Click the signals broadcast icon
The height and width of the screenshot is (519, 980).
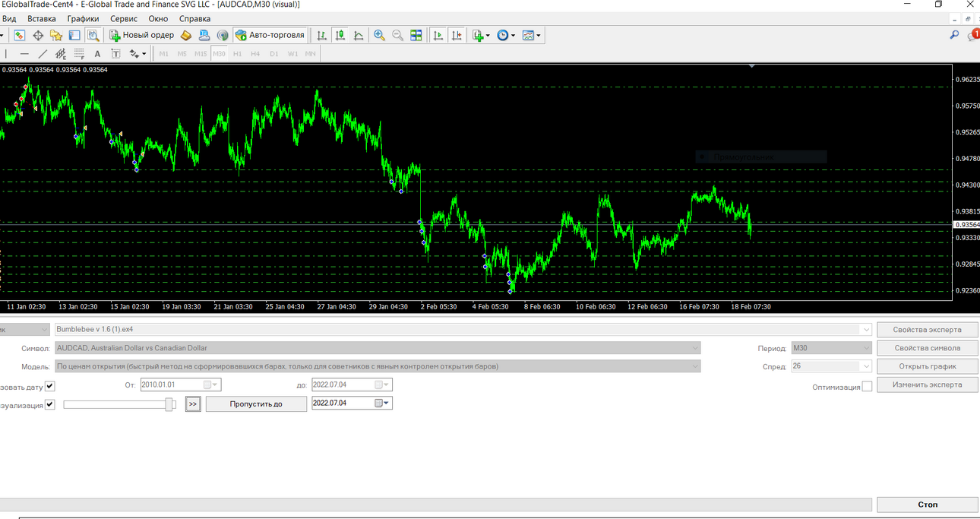[223, 35]
